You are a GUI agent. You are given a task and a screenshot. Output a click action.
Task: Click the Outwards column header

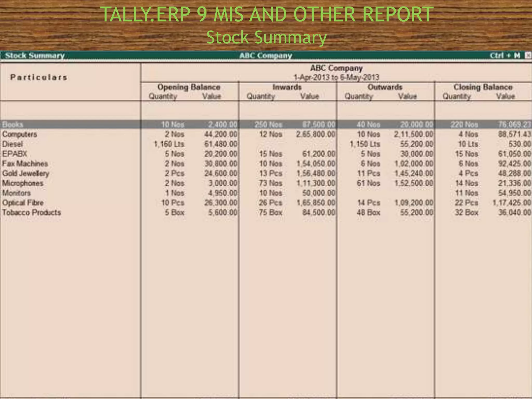(x=385, y=87)
